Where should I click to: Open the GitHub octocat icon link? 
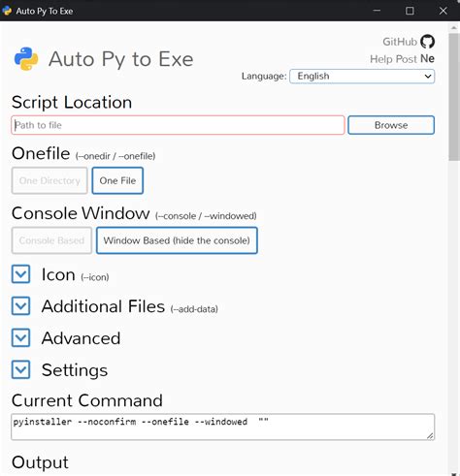[x=427, y=42]
